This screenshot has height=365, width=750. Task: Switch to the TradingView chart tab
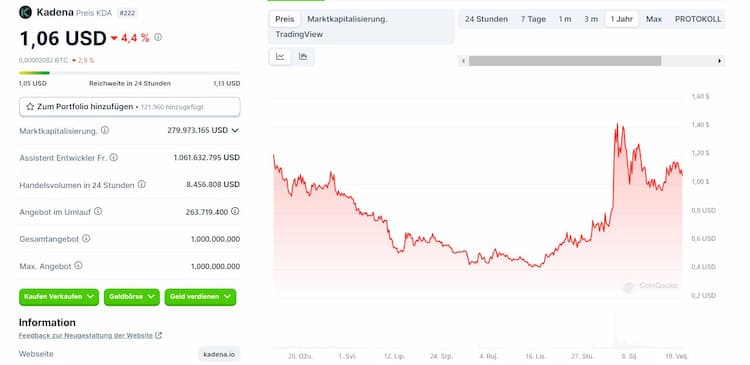pos(299,34)
